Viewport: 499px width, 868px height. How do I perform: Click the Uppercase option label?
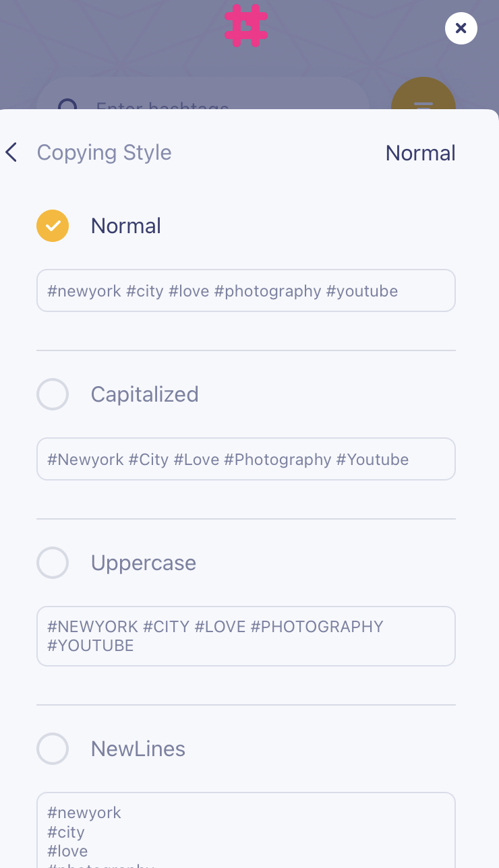(x=143, y=563)
